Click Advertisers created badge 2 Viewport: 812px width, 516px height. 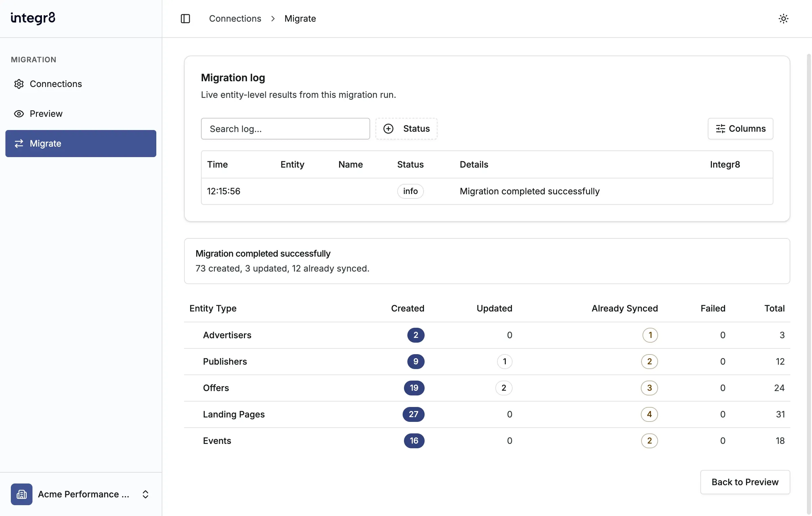coord(416,335)
